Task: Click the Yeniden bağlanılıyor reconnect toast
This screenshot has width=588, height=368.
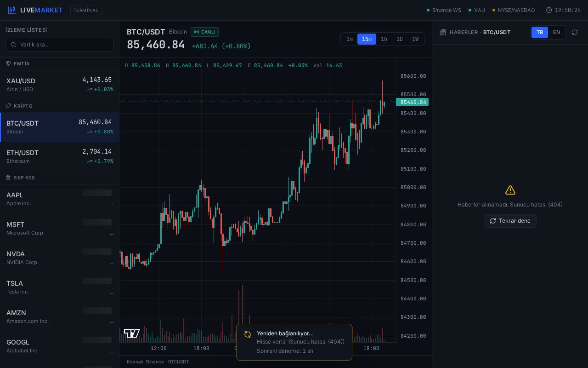Action: 294,342
